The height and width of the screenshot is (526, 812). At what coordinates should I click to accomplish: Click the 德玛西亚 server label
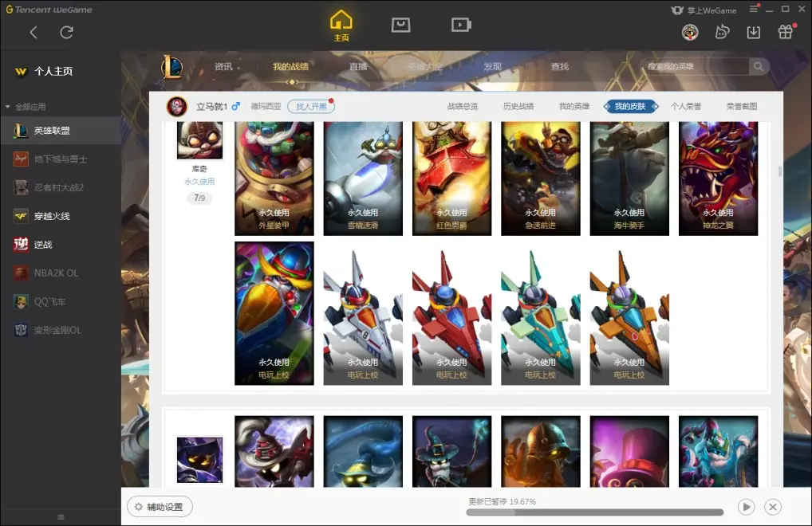click(266, 107)
